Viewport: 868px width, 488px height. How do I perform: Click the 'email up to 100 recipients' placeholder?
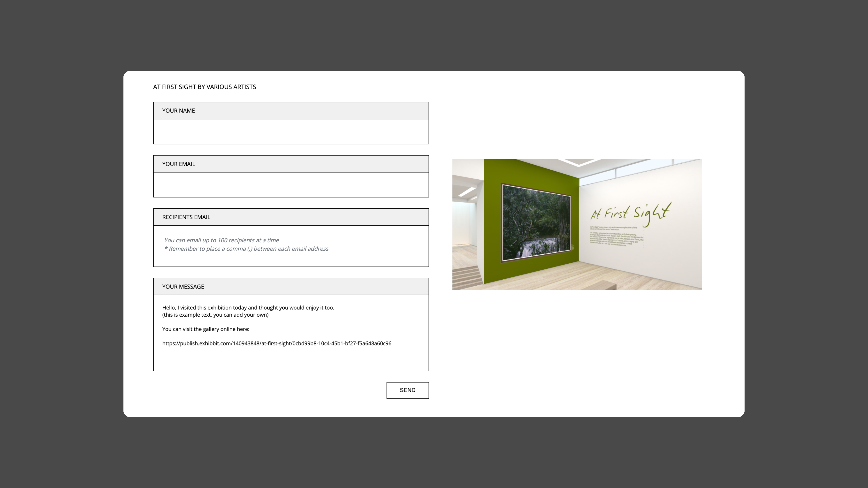pos(221,240)
